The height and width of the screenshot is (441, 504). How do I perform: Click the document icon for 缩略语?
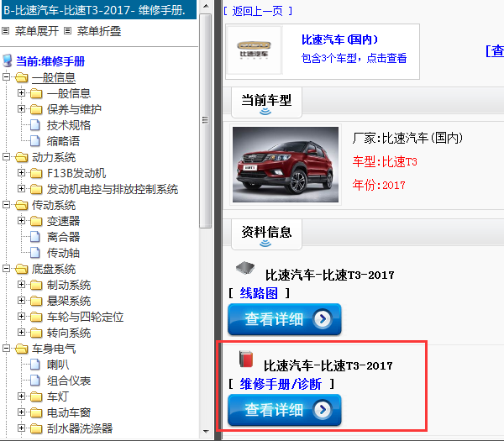[35, 141]
